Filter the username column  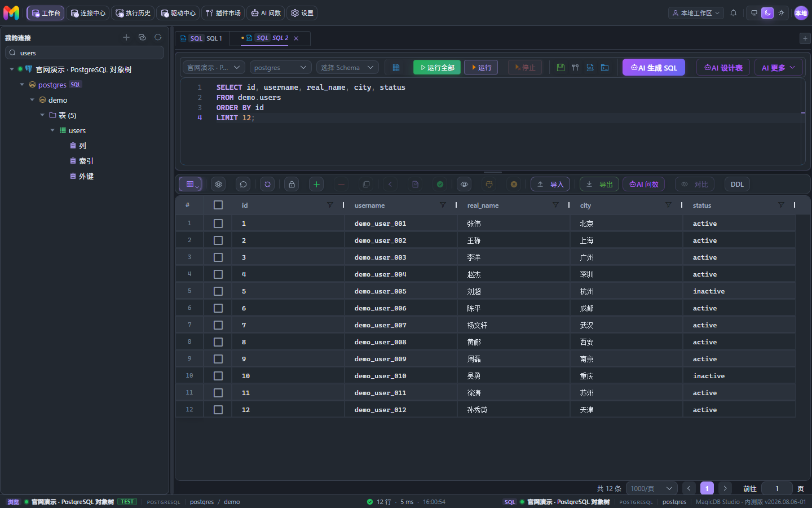(443, 205)
